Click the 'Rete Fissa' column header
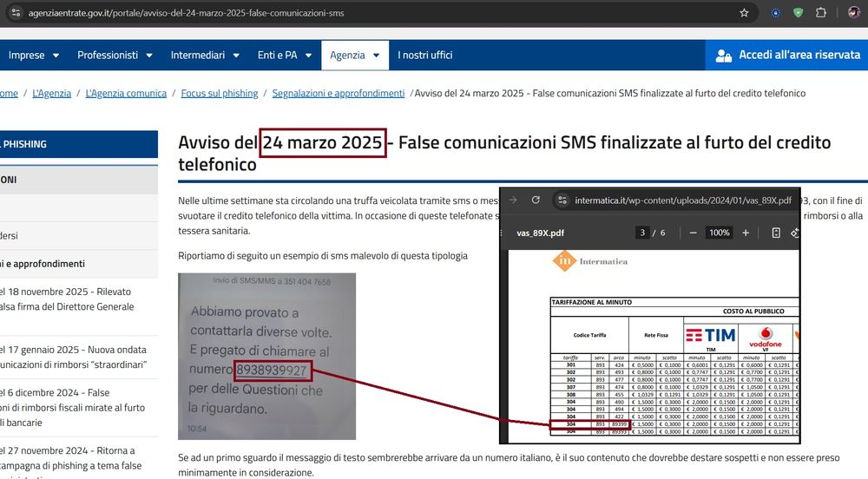 656,335
